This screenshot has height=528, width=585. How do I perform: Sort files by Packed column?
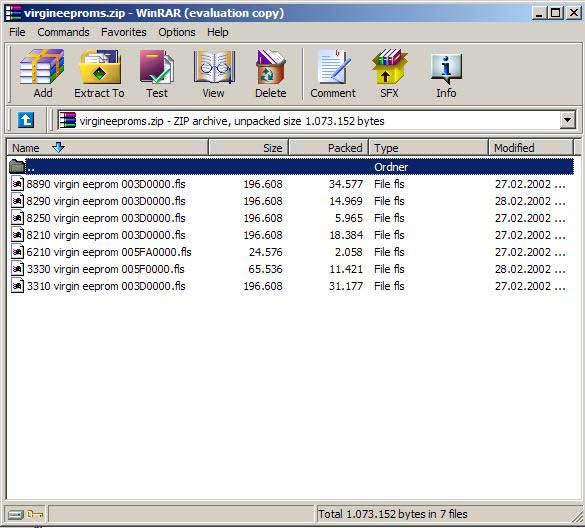[x=329, y=148]
